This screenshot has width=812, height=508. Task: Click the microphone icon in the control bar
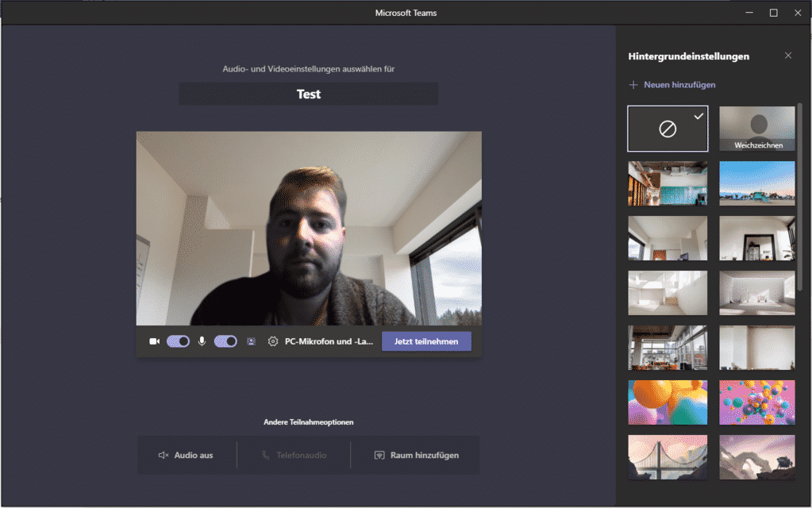click(202, 341)
